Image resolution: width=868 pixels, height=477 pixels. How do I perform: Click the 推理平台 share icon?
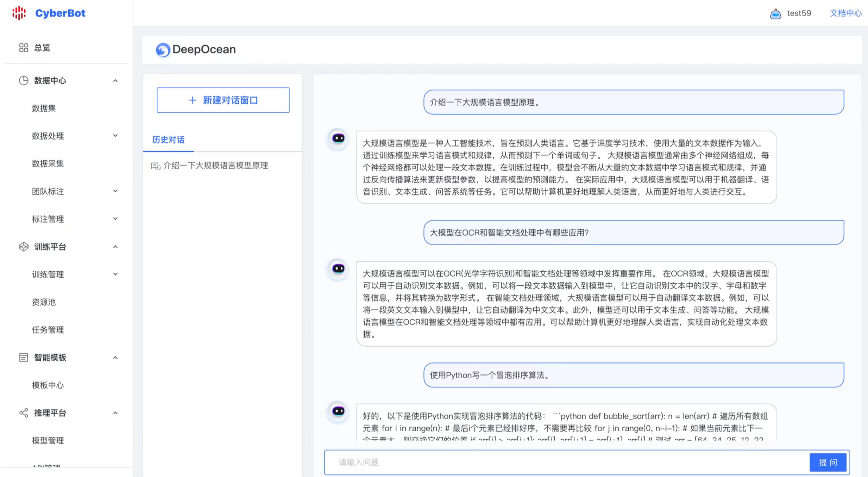(24, 413)
